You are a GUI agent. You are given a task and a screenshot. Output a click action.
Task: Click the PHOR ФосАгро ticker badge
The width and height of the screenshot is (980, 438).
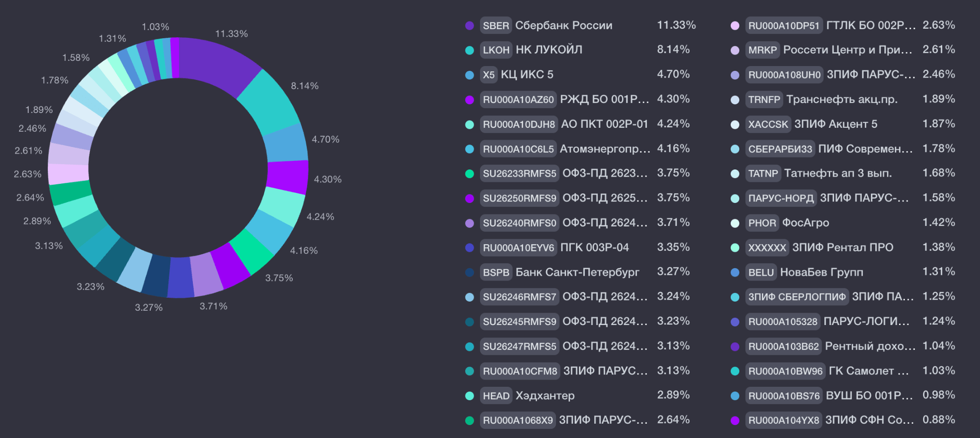(762, 223)
